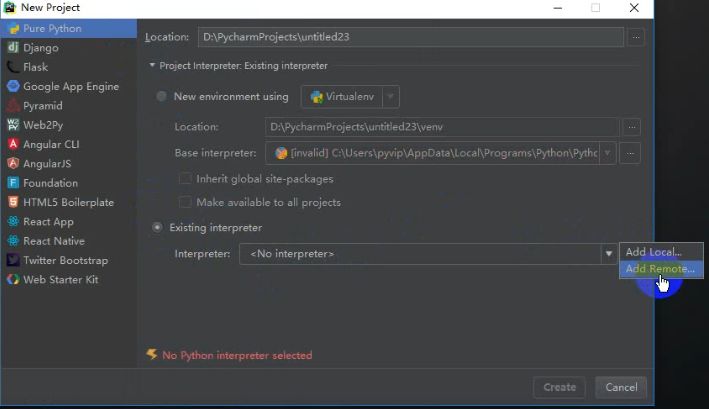This screenshot has height=409, width=709.
Task: Click the Twitter Bootstrap label
Action: tap(66, 260)
